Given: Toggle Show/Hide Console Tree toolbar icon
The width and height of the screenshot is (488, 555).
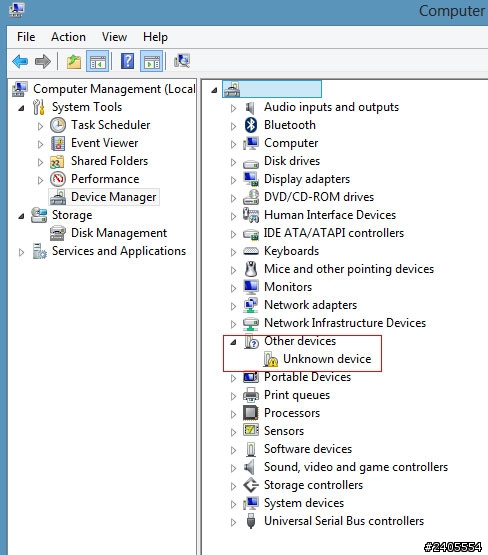Looking at the screenshot, I should tap(97, 62).
